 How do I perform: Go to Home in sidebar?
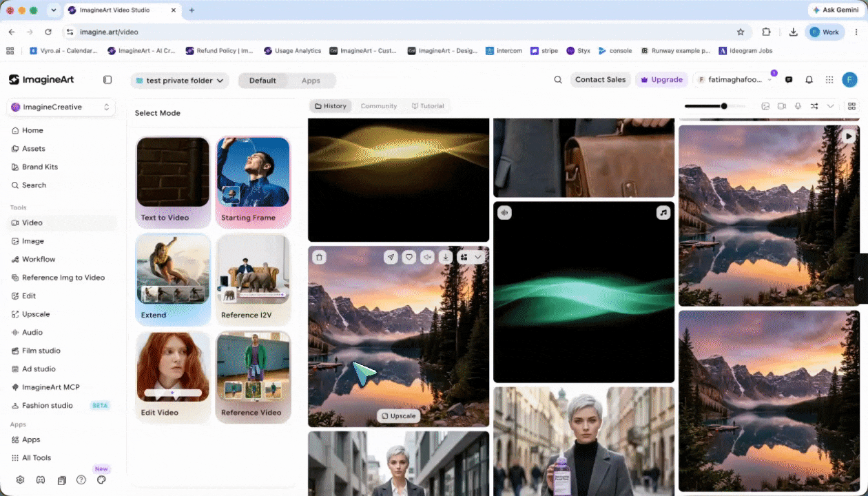coord(32,130)
